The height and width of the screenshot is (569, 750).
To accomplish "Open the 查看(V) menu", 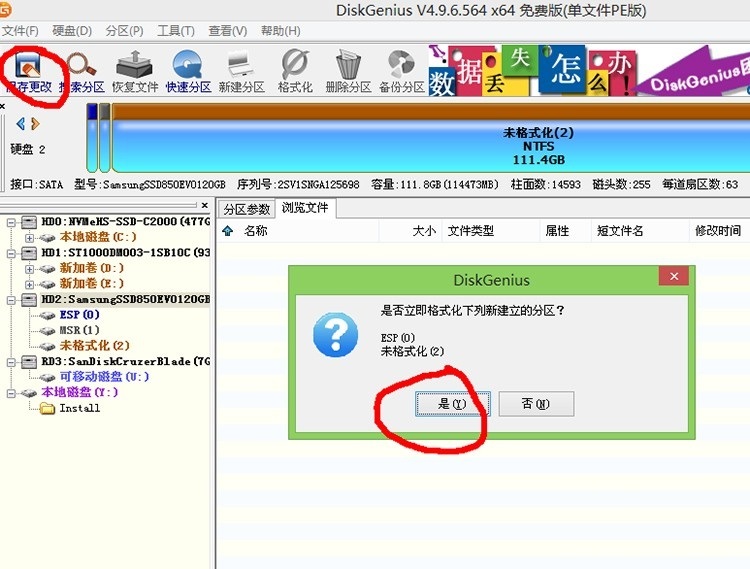I will coord(228,31).
